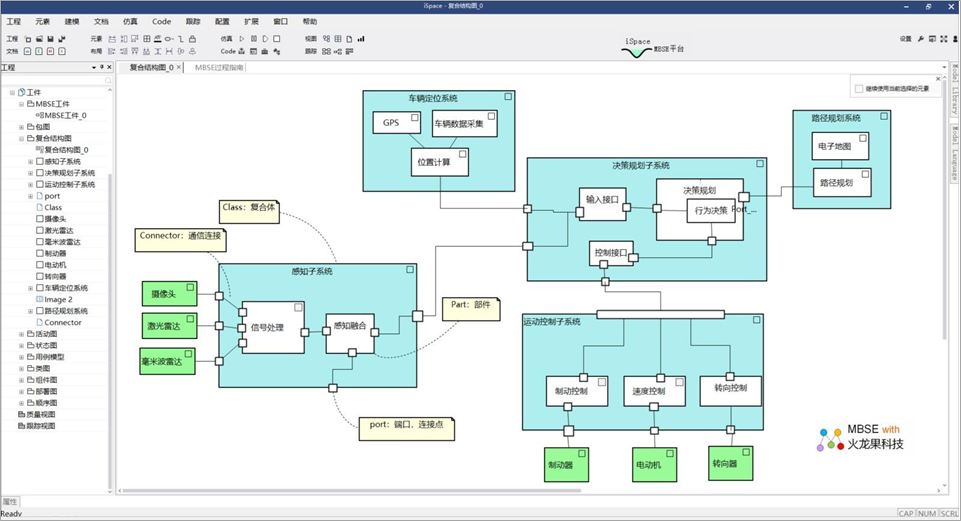Click the save icon in 工程 toolbar
The height and width of the screenshot is (521, 961).
pyautogui.click(x=51, y=39)
